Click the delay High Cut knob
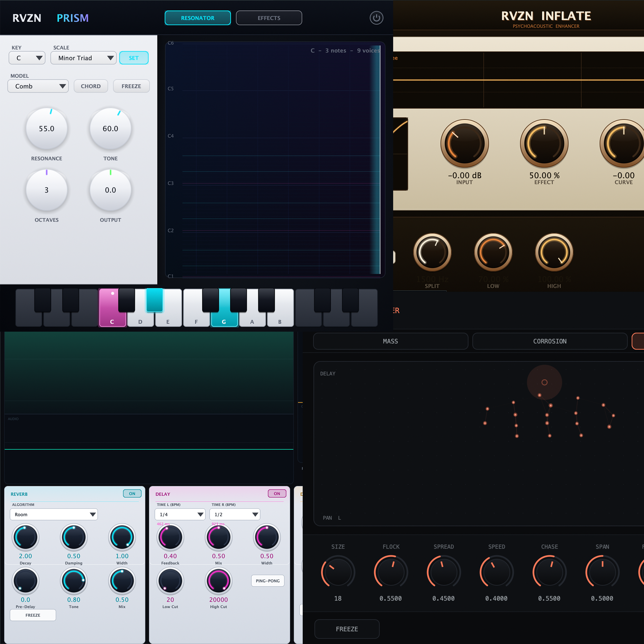 coord(219,581)
